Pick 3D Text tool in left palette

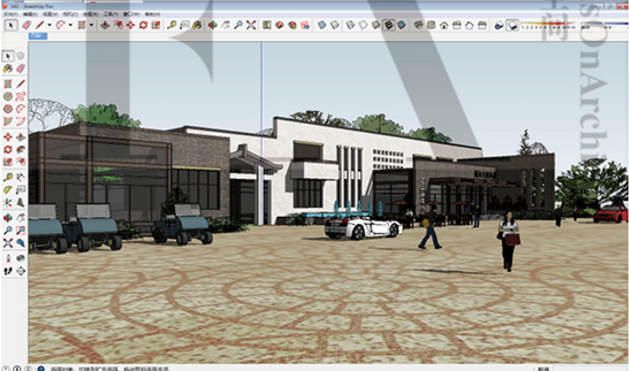(20, 203)
